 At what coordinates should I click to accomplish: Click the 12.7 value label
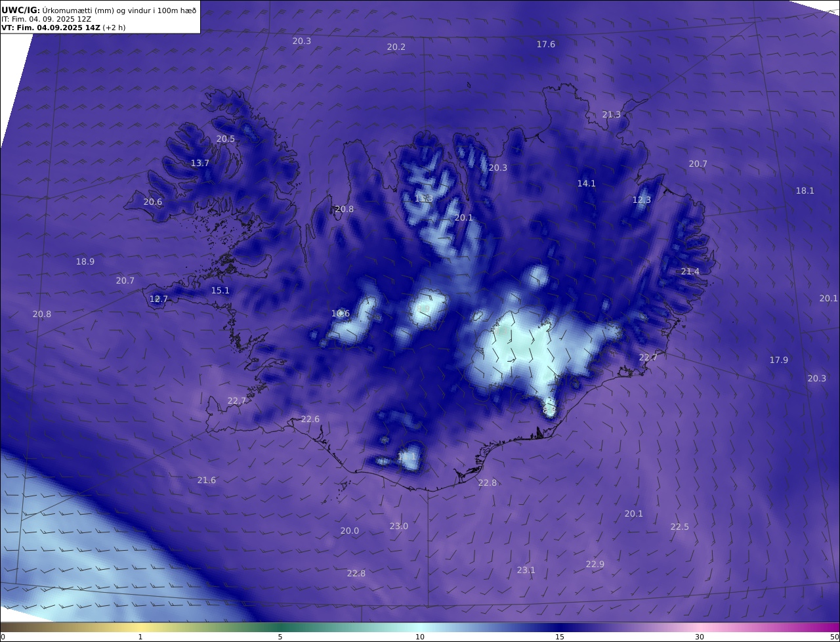coord(158,299)
